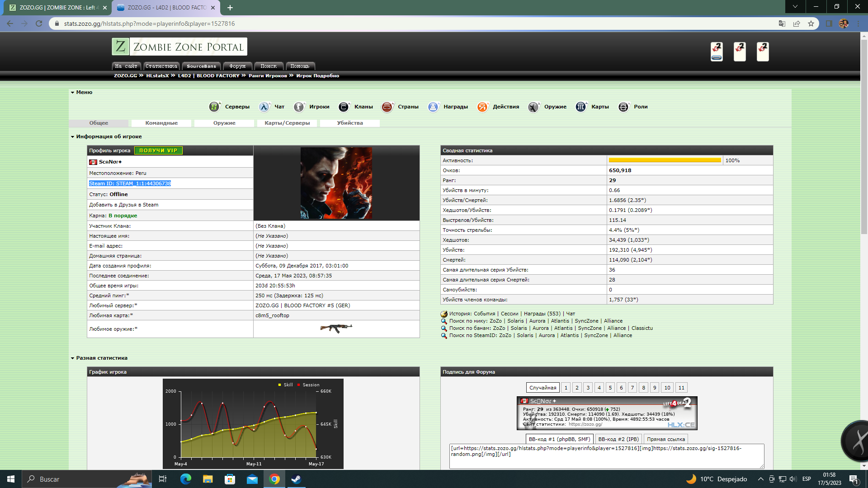Choose BB-код #2 (IPB) button
Viewport: 868px width, 488px height.
pos(618,439)
